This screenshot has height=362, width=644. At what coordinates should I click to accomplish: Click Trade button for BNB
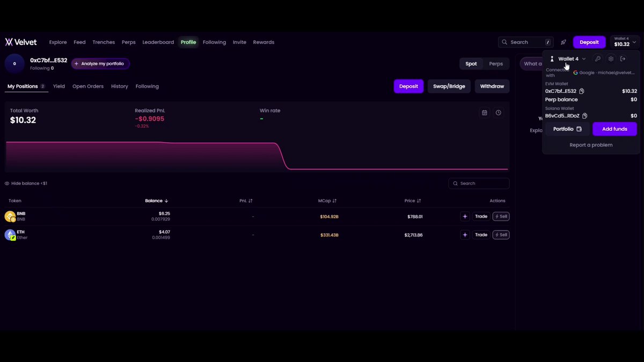pos(481,217)
